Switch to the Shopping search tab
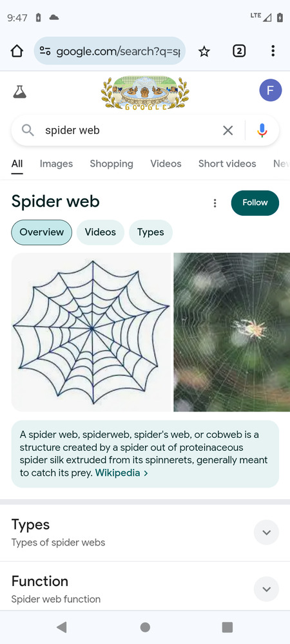290x644 pixels. tap(111, 164)
